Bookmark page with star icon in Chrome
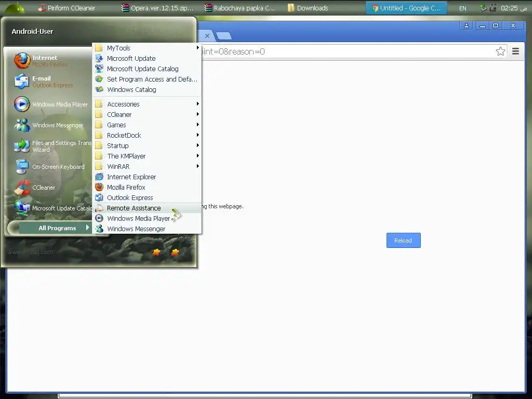 click(x=500, y=51)
